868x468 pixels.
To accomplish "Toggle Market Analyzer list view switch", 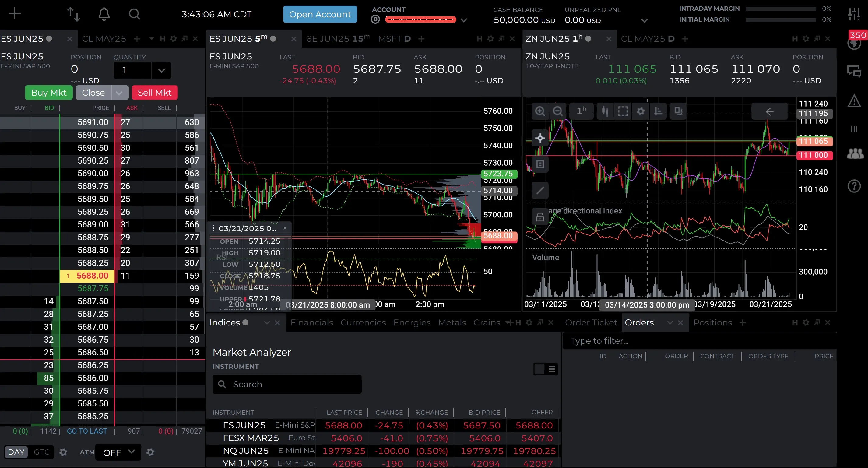I will click(545, 369).
